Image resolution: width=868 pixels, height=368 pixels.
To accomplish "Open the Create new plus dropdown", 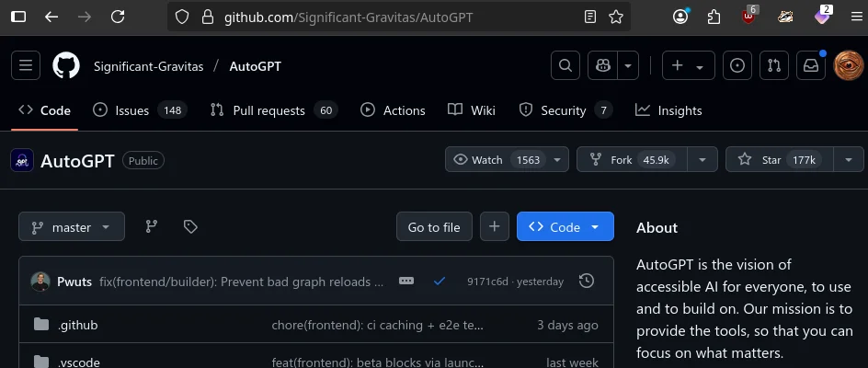I will tap(688, 65).
